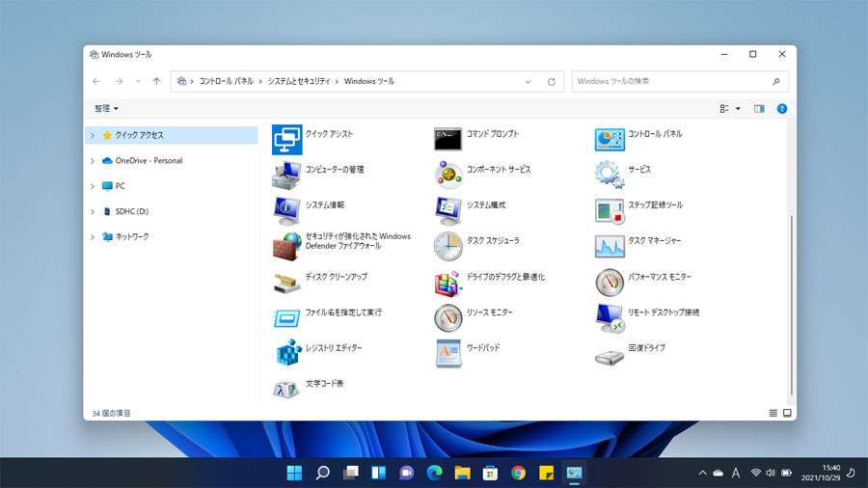Open taskbar search magnifier
This screenshot has height=488, width=868.
[323, 473]
